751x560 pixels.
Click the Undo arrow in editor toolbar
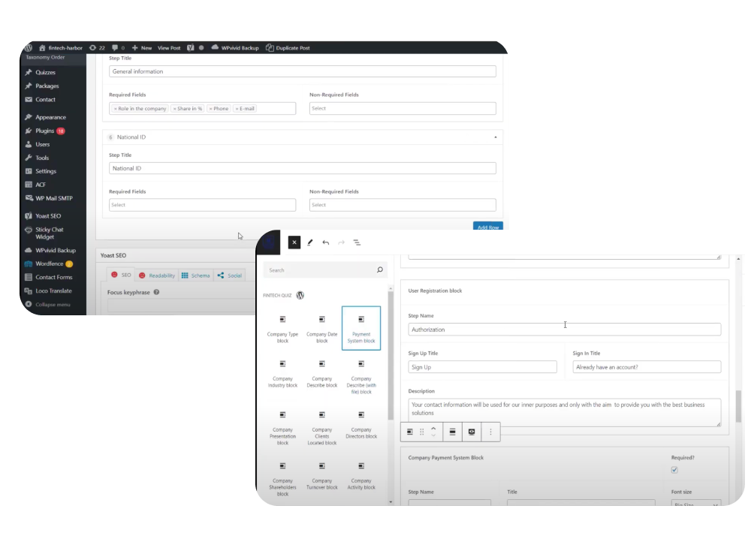click(325, 242)
